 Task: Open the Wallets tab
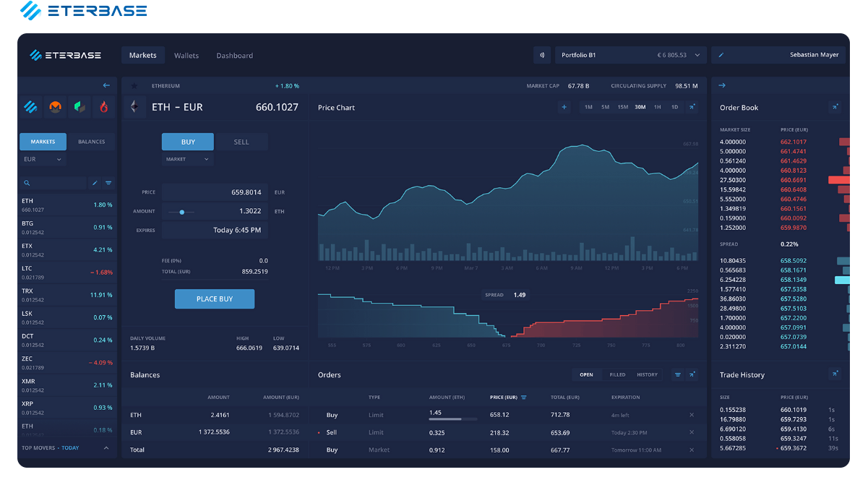[x=186, y=55]
